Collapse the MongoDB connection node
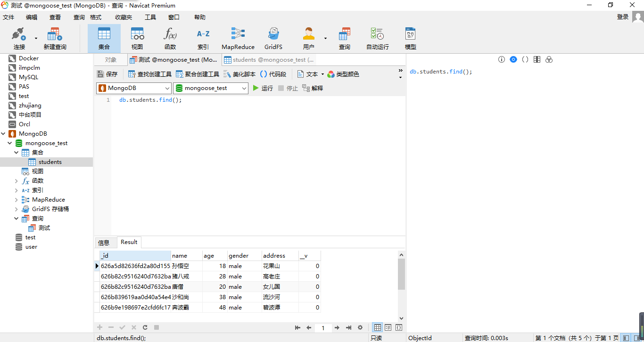The width and height of the screenshot is (644, 342). pyautogui.click(x=3, y=134)
